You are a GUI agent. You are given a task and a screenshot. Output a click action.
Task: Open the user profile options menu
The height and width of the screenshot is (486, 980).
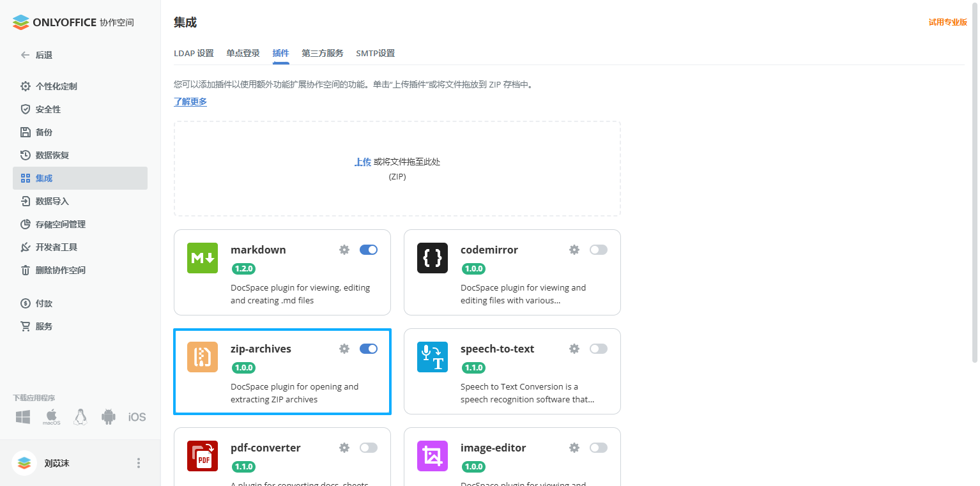coord(139,463)
